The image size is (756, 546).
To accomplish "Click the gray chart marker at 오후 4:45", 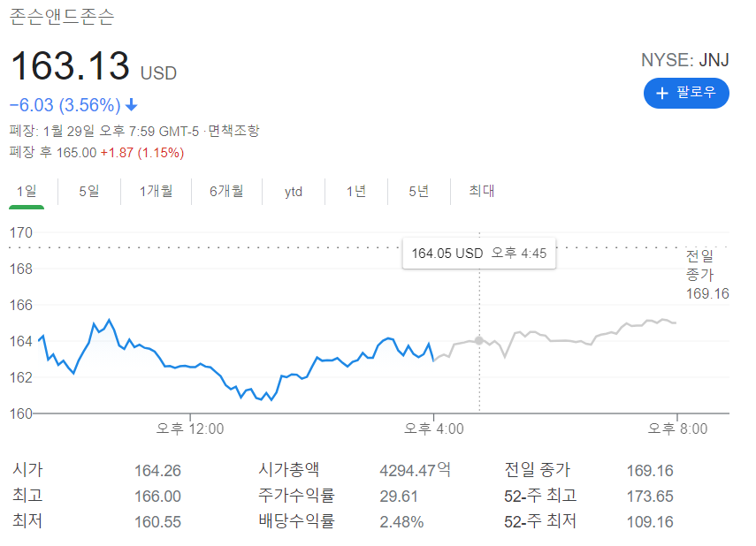I will pos(478,341).
